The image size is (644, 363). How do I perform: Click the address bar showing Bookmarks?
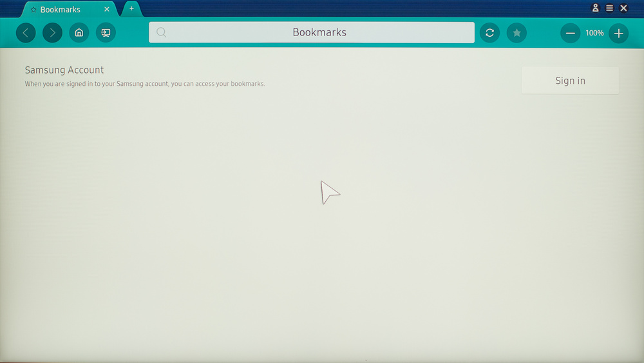pos(319,33)
